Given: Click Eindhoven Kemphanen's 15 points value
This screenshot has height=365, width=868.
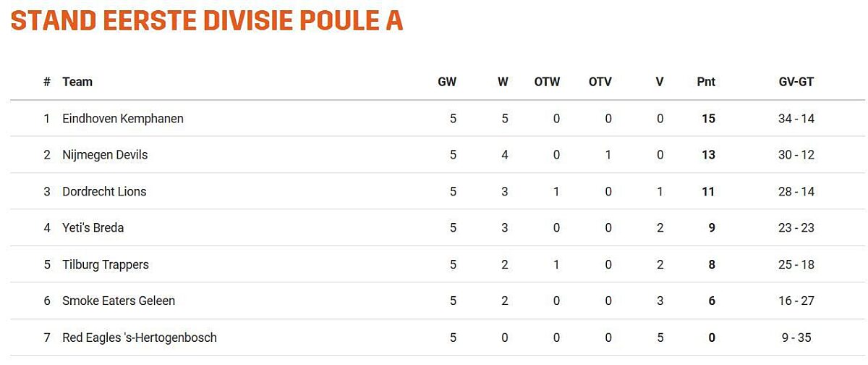Looking at the screenshot, I should point(708,118).
